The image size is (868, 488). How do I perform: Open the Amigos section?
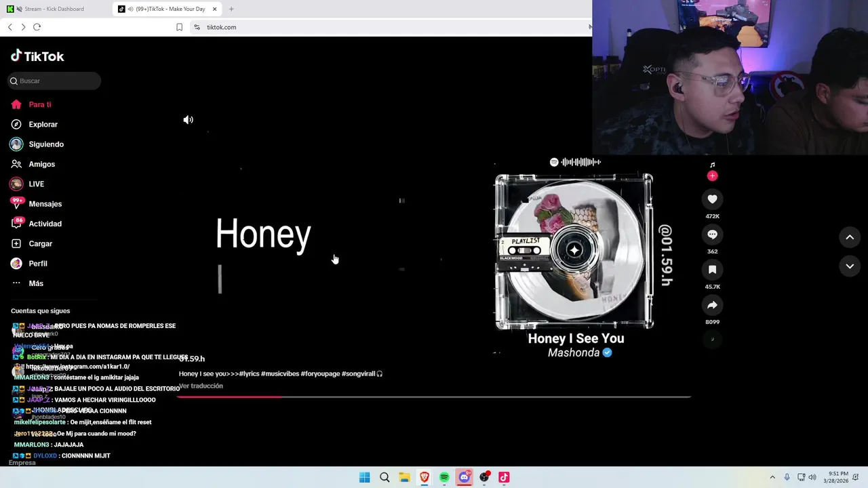coord(33,164)
